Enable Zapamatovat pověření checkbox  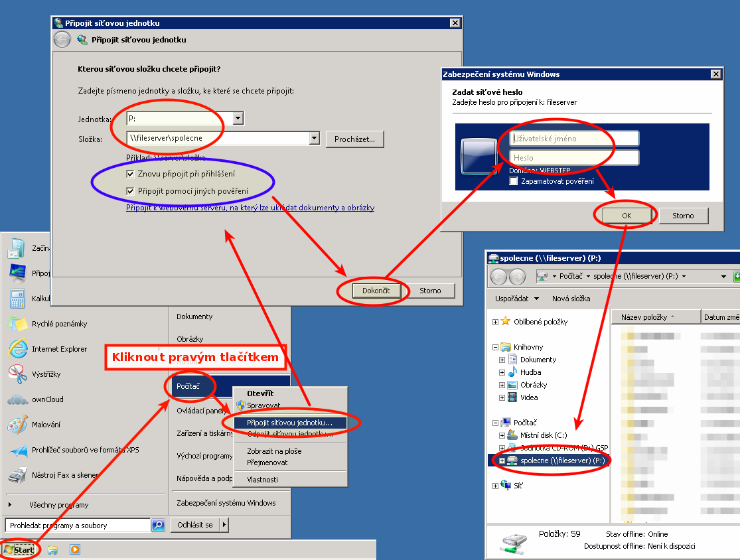514,181
